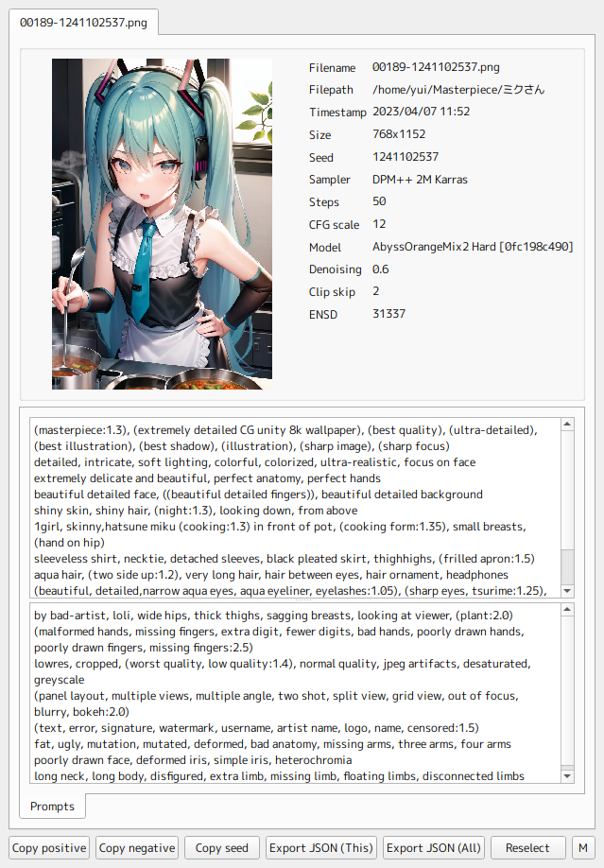This screenshot has width=604, height=868.
Task: Click Export JSON (All) button
Action: [x=434, y=848]
